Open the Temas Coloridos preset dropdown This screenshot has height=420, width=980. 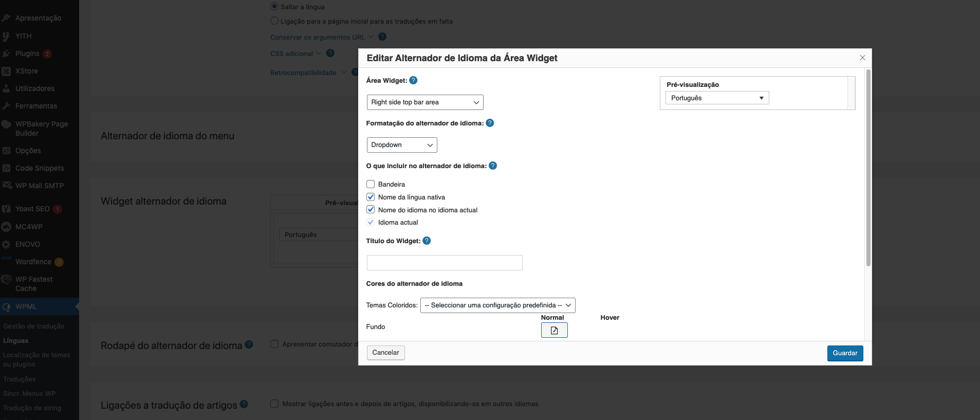[498, 305]
